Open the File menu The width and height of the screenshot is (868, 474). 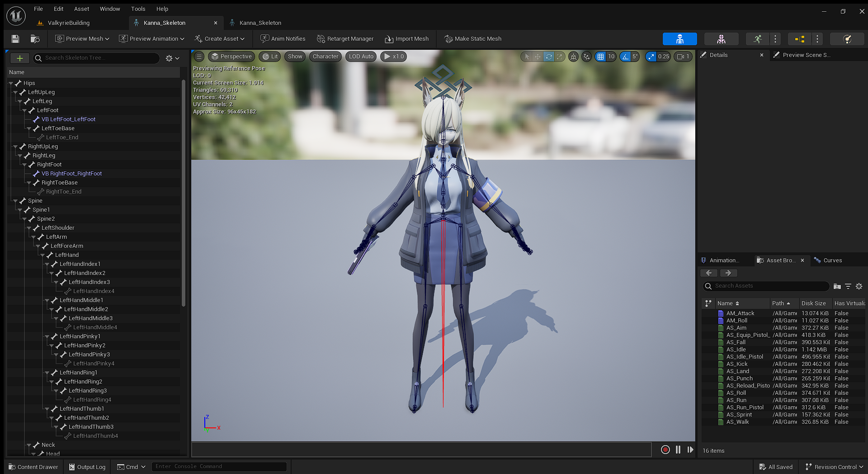(x=38, y=9)
